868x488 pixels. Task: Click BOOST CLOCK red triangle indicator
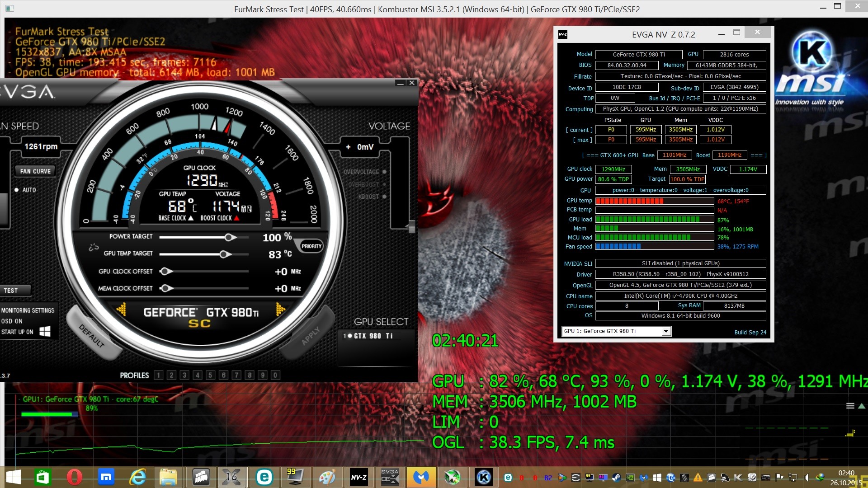236,218
